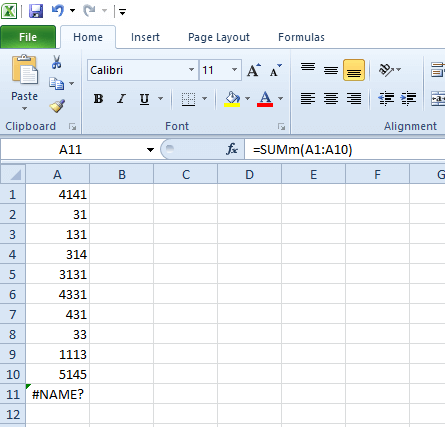Expand the font name dropdown list
445x427 pixels.
[191, 70]
